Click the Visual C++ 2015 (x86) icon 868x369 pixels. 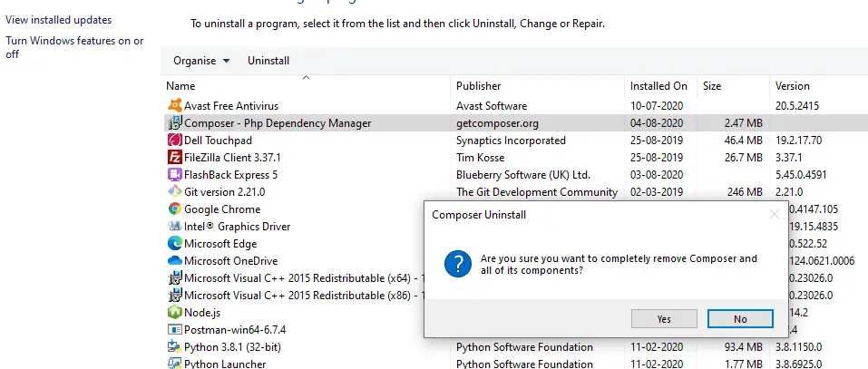click(174, 295)
